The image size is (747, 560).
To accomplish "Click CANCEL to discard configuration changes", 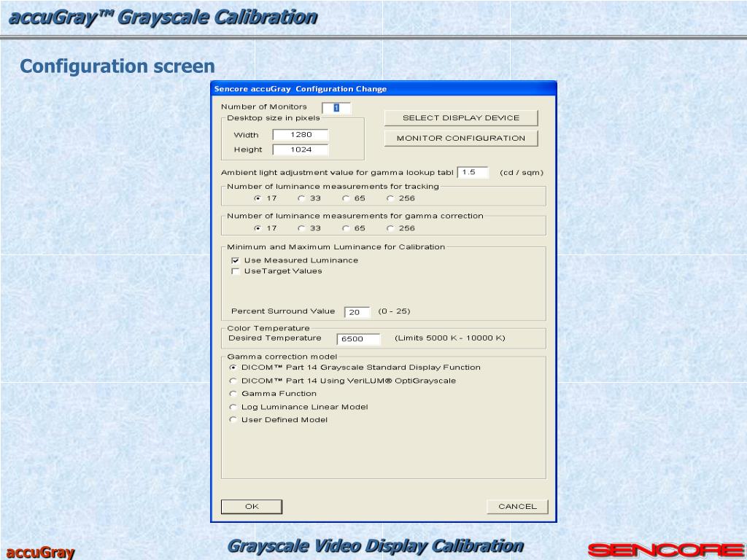I will (x=517, y=506).
